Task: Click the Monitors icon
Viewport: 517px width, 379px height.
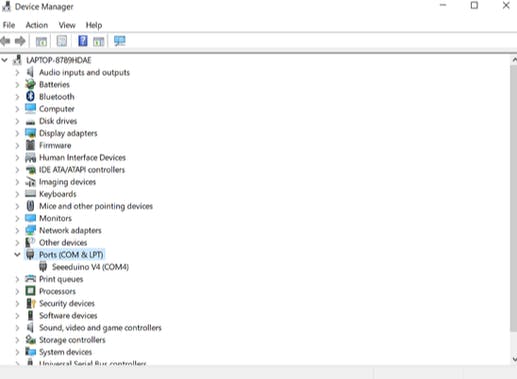Action: point(30,218)
